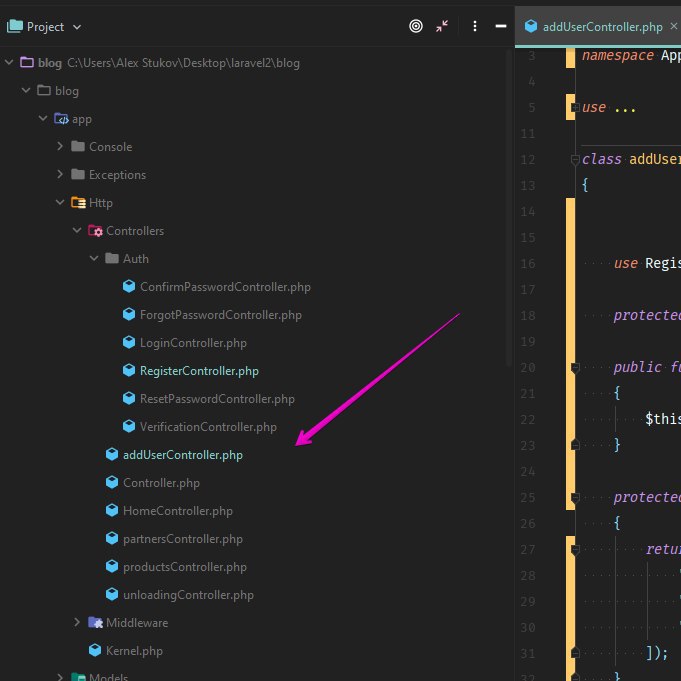Fold the public function at line 20
Image resolution: width=681 pixels, height=681 pixels.
click(575, 368)
